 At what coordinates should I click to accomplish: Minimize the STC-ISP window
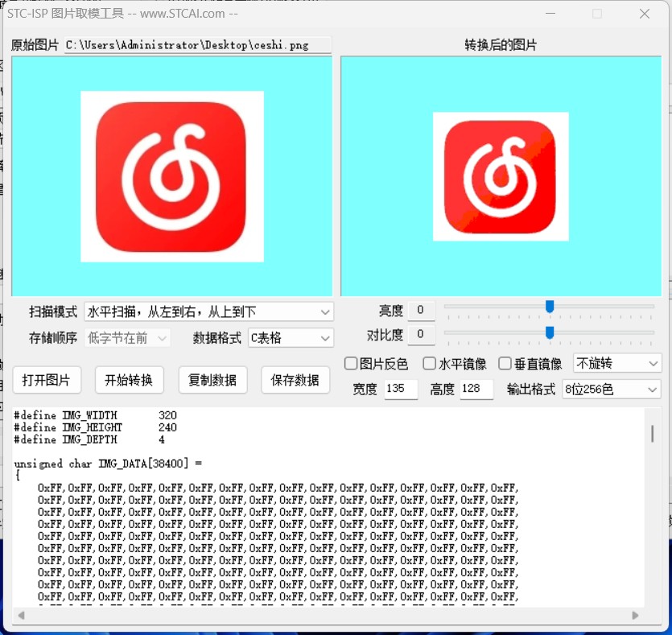pos(550,14)
